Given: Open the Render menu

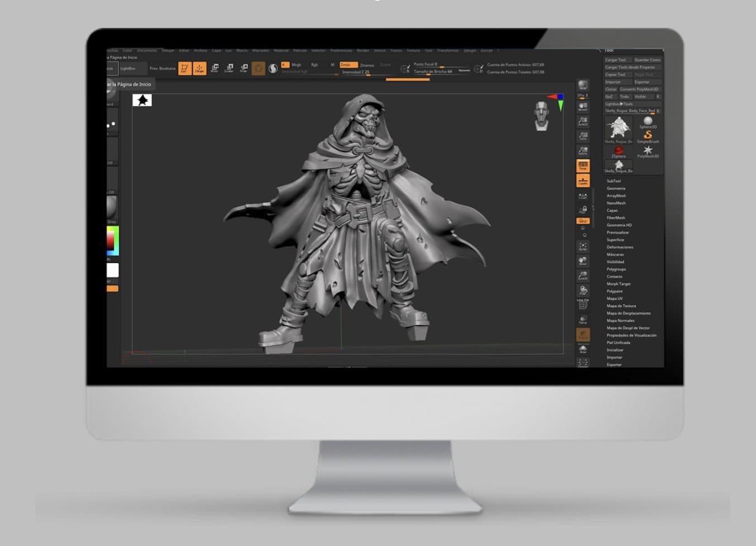Looking at the screenshot, I should click(363, 50).
